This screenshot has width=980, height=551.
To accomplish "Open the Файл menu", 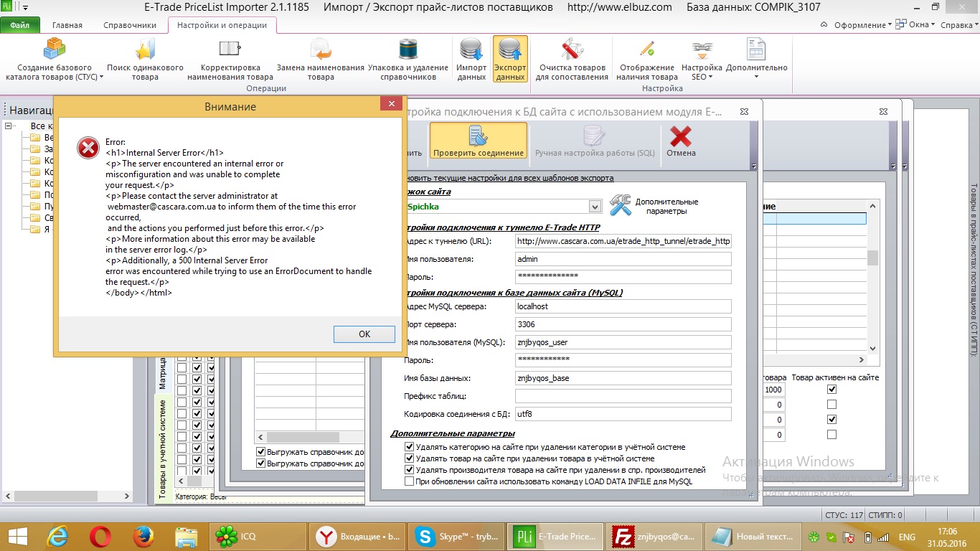I will click(x=20, y=25).
